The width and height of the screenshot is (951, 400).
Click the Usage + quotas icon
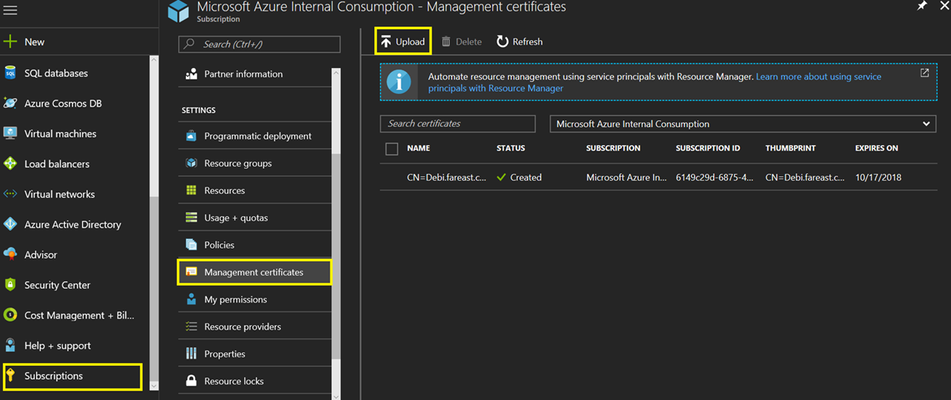(x=191, y=218)
